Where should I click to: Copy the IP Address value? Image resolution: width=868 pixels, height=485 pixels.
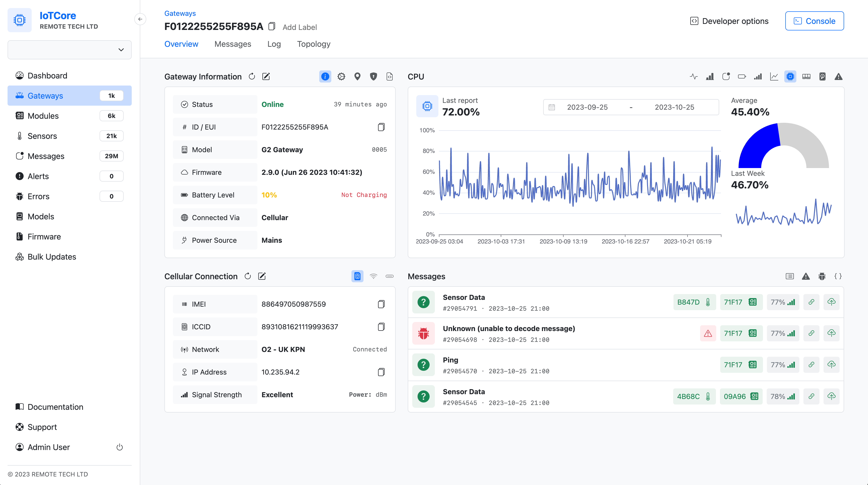tap(381, 372)
